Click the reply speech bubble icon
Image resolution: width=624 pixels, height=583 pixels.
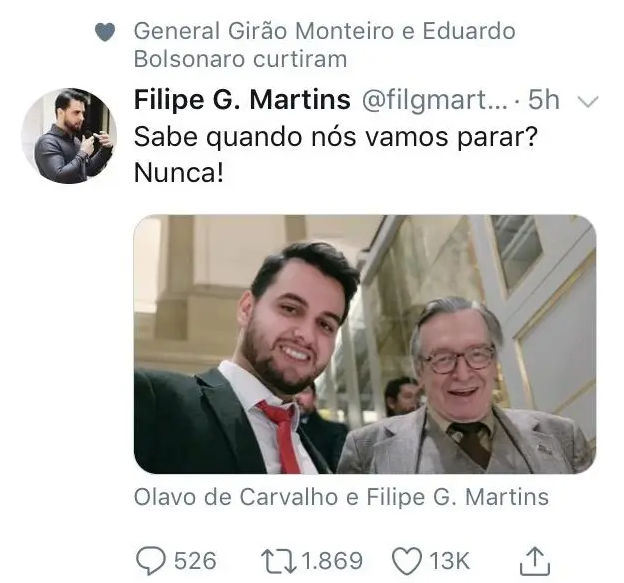point(150,561)
